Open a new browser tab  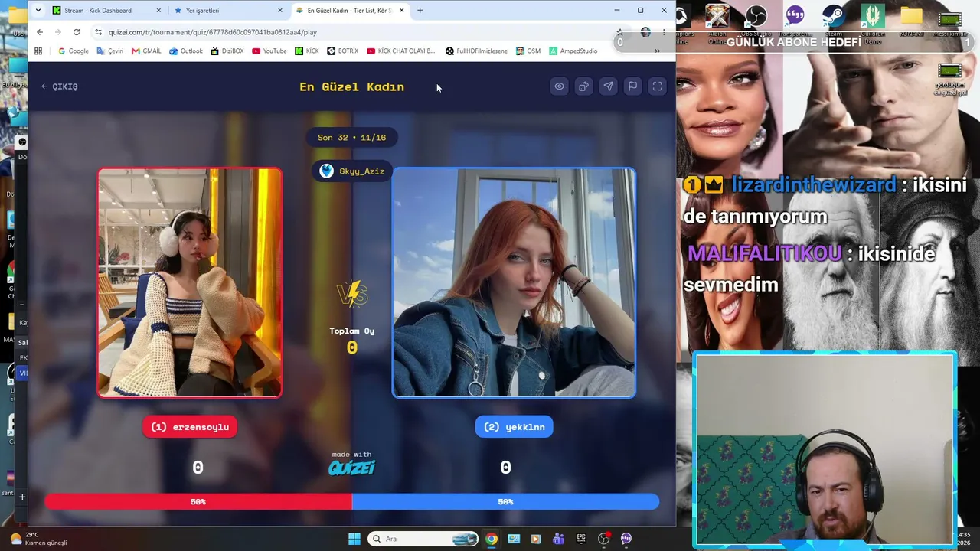coord(420,11)
